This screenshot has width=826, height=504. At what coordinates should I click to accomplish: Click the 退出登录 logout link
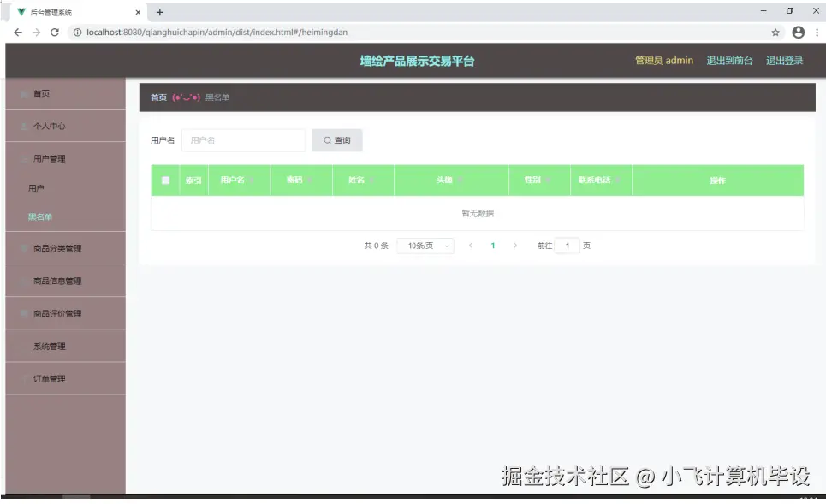pos(784,61)
